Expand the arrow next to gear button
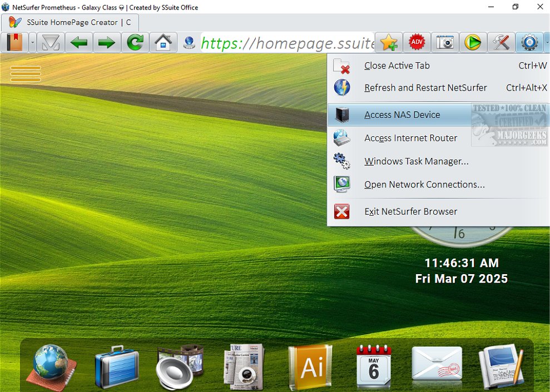The height and width of the screenshot is (392, 550). tap(547, 42)
